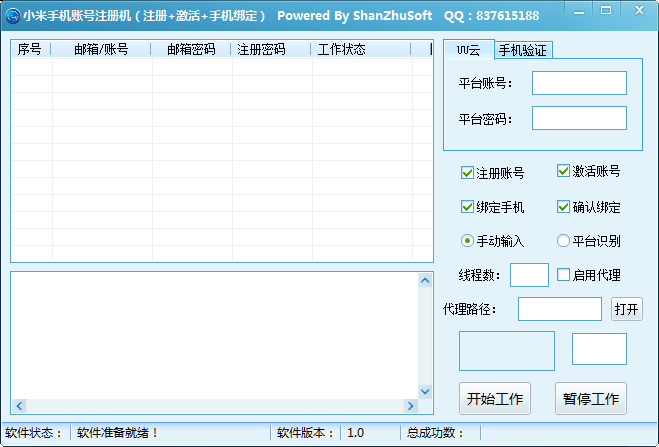Click the 软件准备就绪！ status text
The height and width of the screenshot is (447, 659).
[117, 433]
